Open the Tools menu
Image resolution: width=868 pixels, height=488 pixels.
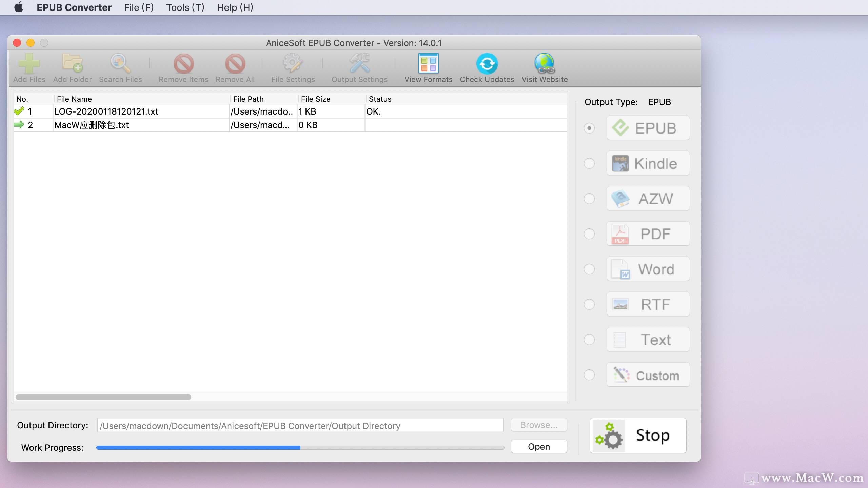click(185, 7)
